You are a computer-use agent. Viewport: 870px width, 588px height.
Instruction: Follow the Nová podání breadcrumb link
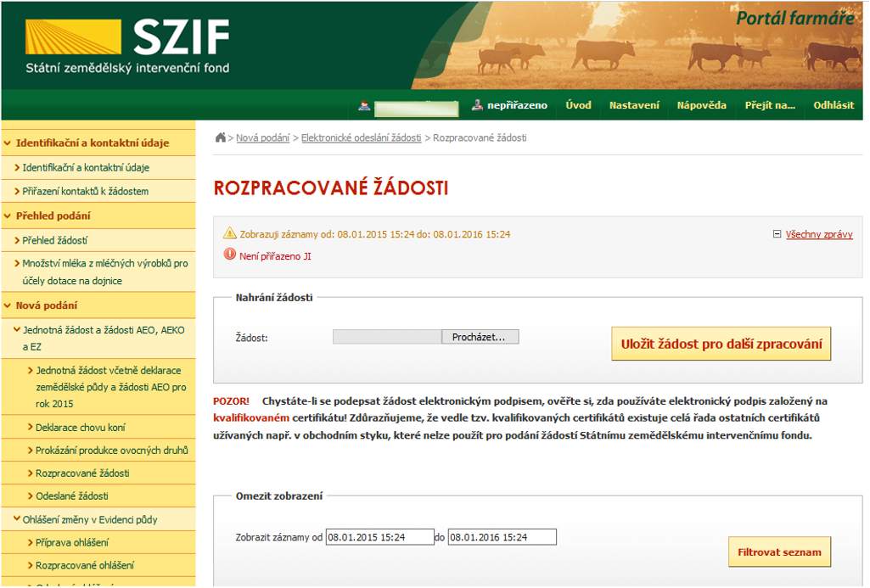tap(262, 137)
